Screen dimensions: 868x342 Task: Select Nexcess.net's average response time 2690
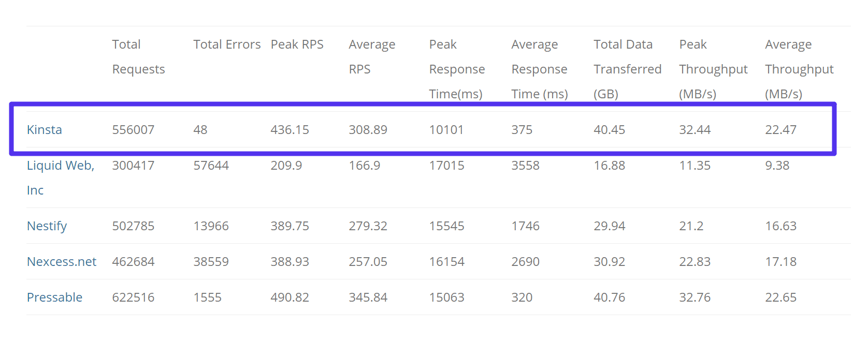coord(525,262)
